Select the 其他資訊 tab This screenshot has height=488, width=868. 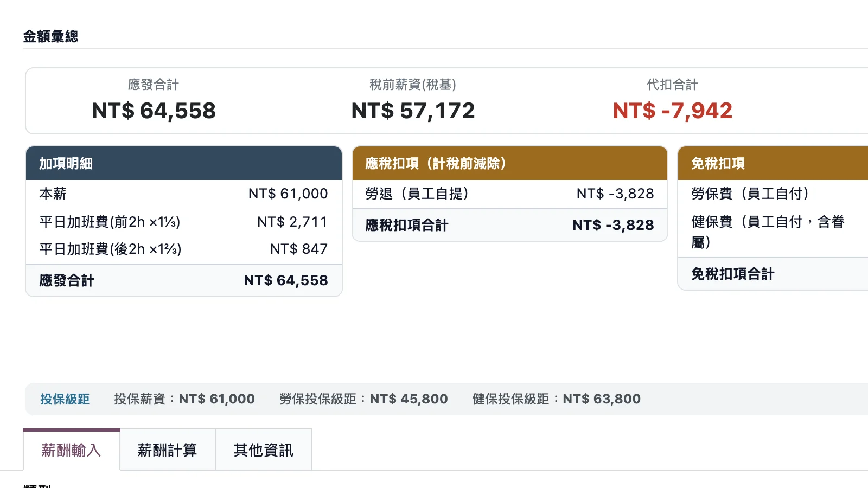pos(264,450)
